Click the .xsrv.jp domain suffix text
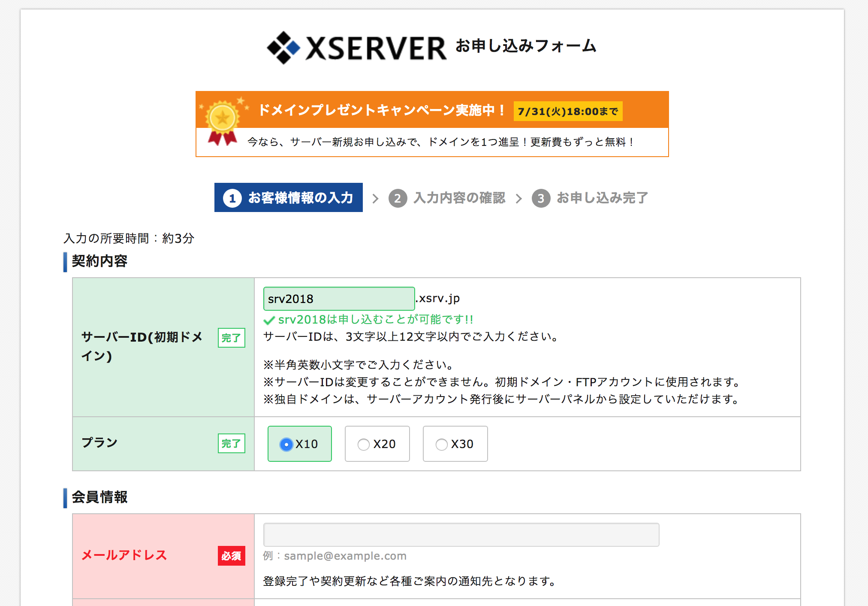868x606 pixels. pos(438,298)
